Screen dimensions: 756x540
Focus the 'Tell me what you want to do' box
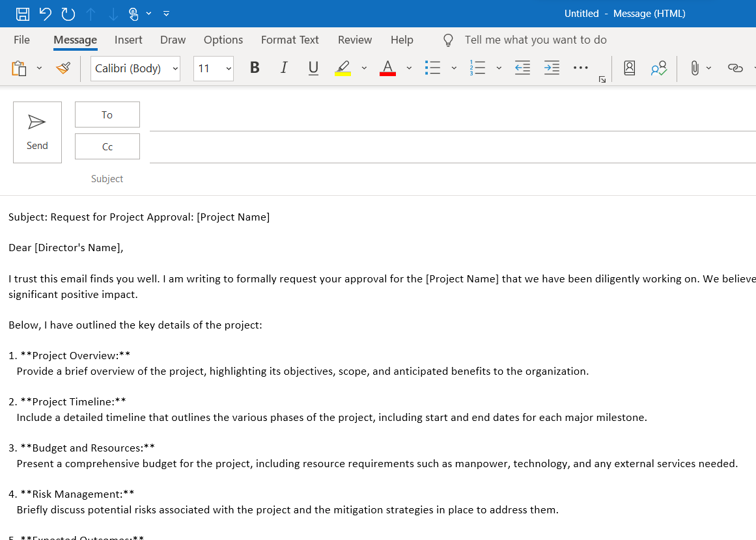pyautogui.click(x=536, y=40)
